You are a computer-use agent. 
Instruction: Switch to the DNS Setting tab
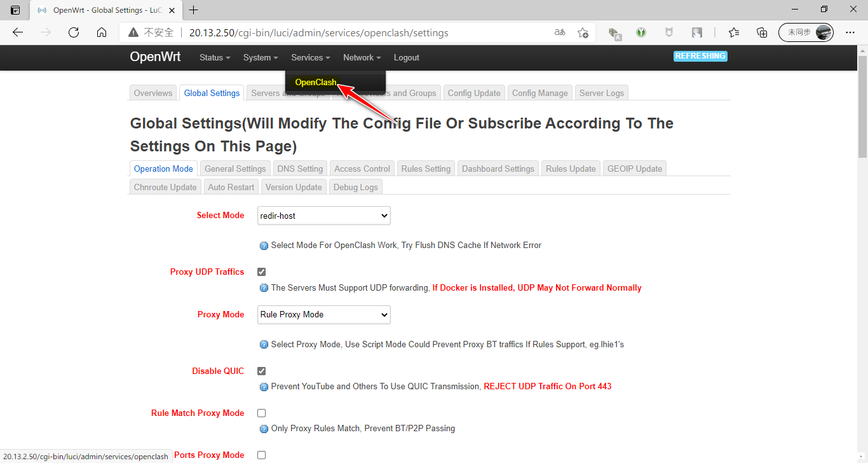(300, 169)
